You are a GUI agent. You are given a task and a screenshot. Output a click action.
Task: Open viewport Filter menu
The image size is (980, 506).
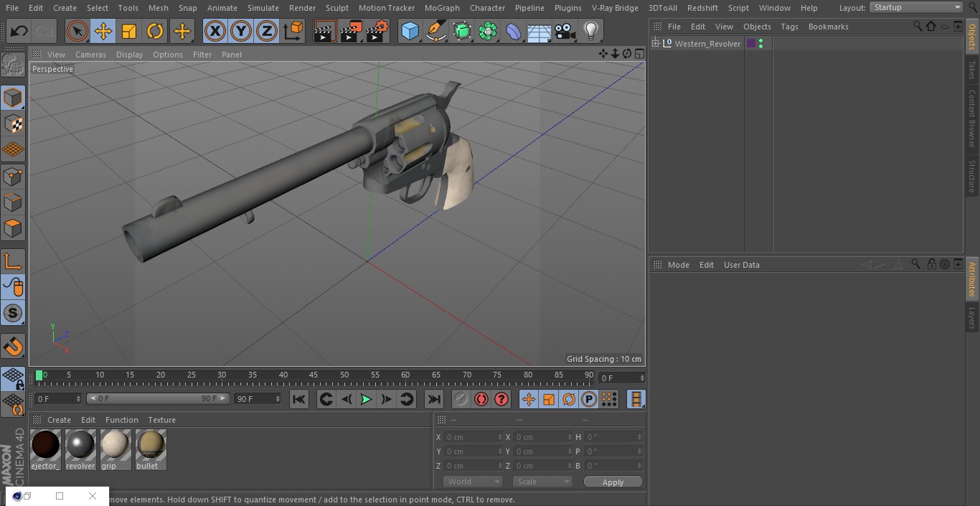[202, 55]
